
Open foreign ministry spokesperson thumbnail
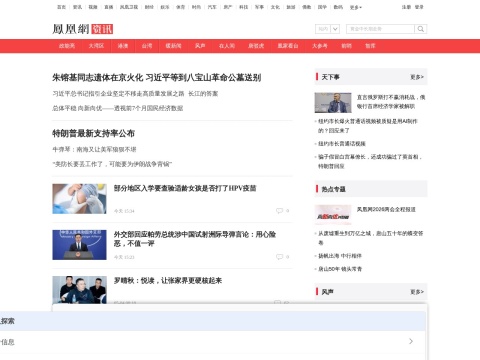pos(79,245)
